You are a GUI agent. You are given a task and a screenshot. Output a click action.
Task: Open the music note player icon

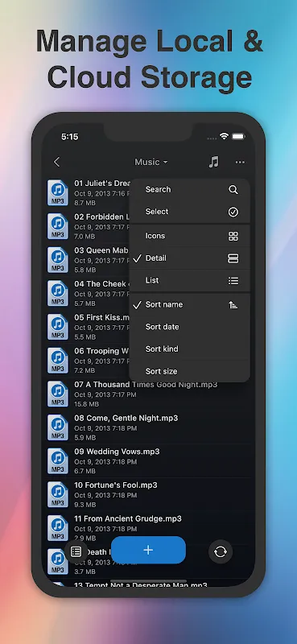213,162
